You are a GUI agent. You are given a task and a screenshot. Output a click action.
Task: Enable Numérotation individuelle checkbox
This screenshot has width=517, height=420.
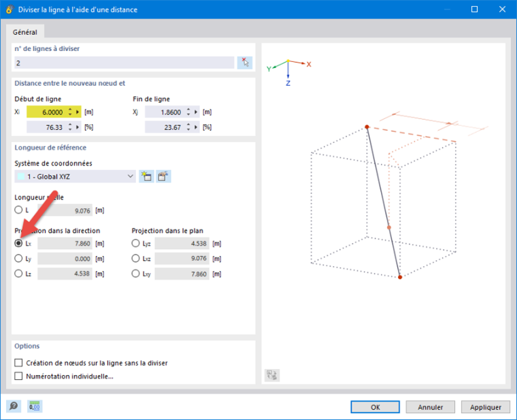click(x=18, y=376)
